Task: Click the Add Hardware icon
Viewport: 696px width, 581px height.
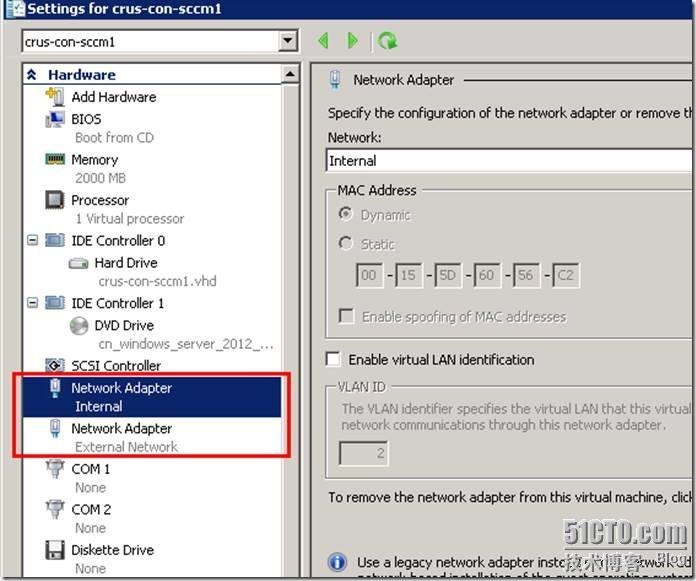Action: tap(55, 97)
